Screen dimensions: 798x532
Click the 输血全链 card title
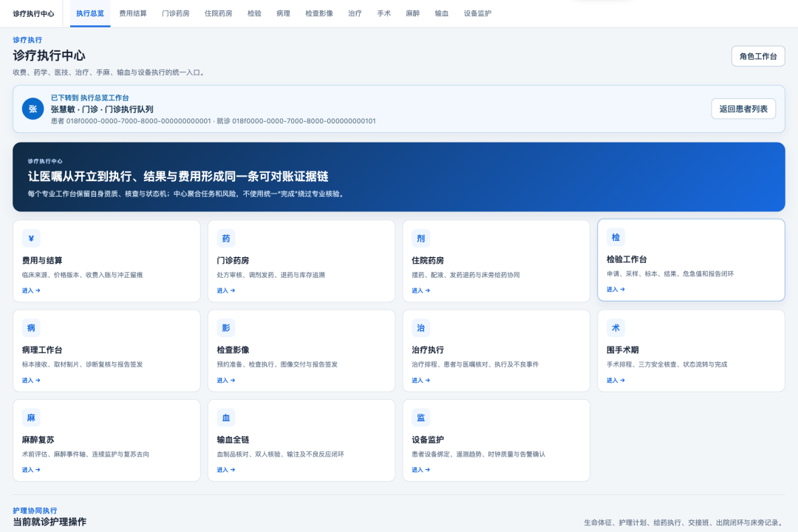point(233,440)
